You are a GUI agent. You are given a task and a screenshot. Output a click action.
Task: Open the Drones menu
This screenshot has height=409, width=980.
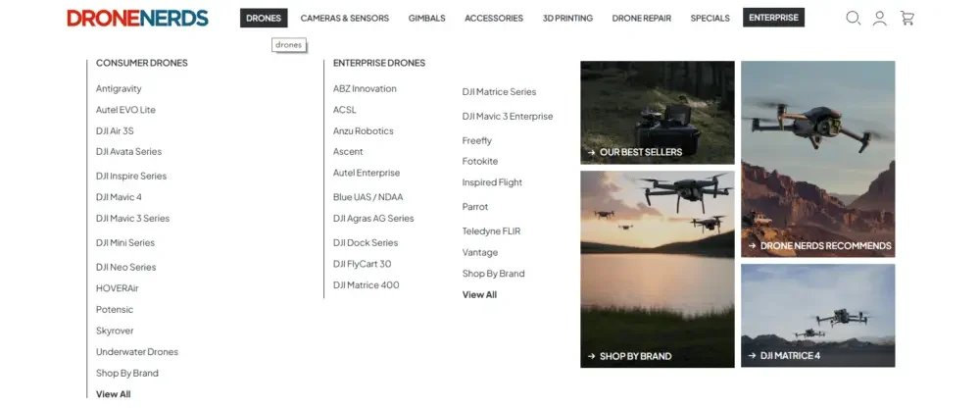(264, 18)
